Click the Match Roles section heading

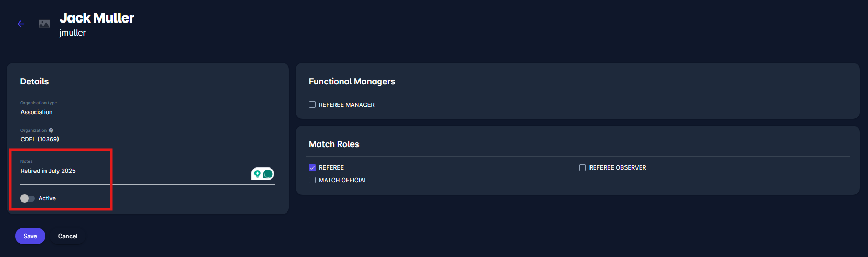point(334,144)
